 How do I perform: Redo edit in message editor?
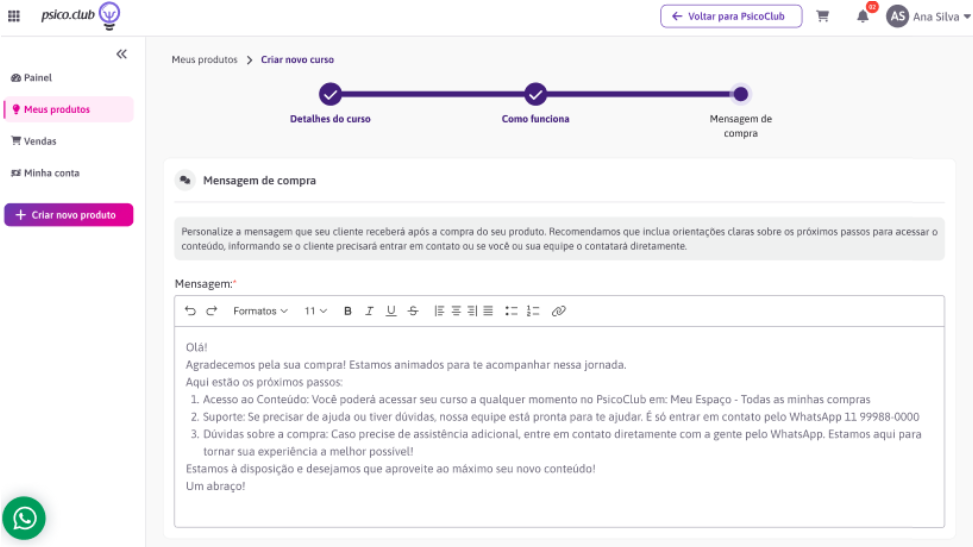(212, 311)
